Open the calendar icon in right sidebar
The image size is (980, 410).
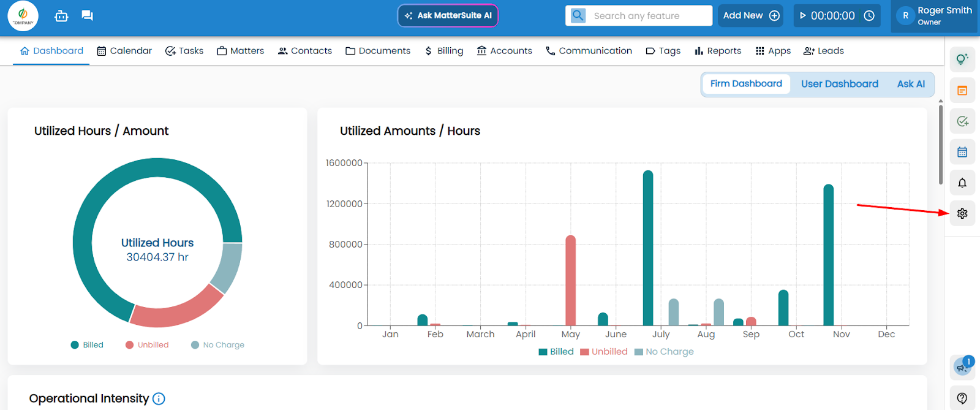click(962, 152)
